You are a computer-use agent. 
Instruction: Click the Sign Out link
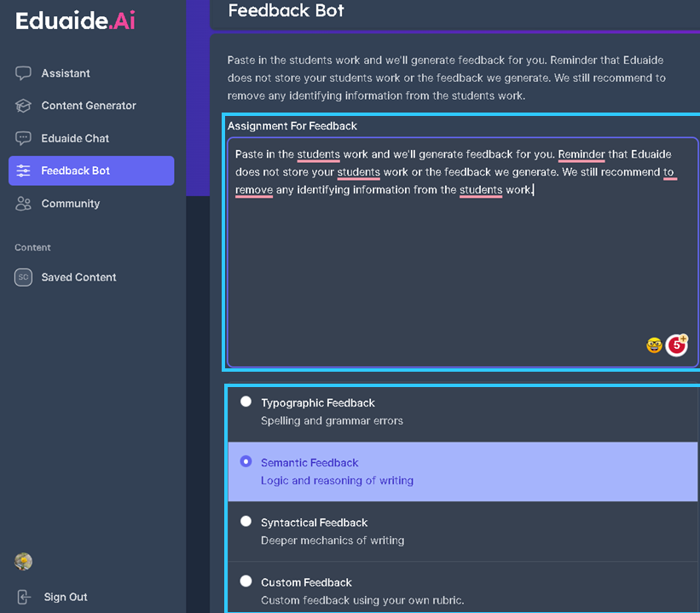point(66,597)
